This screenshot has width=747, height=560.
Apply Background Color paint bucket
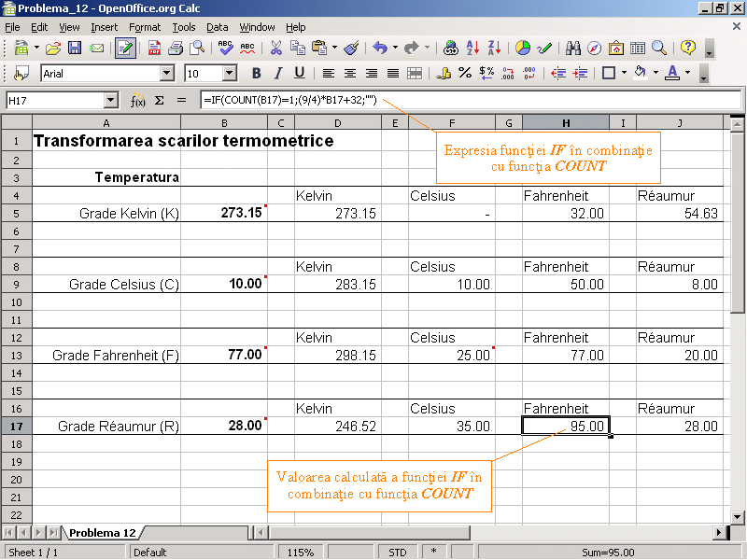[x=641, y=74]
